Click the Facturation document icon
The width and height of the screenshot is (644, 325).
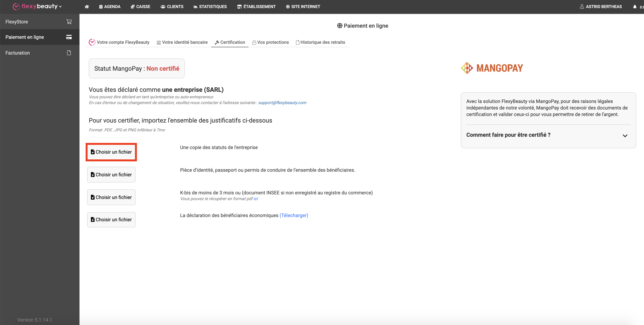coord(69,53)
